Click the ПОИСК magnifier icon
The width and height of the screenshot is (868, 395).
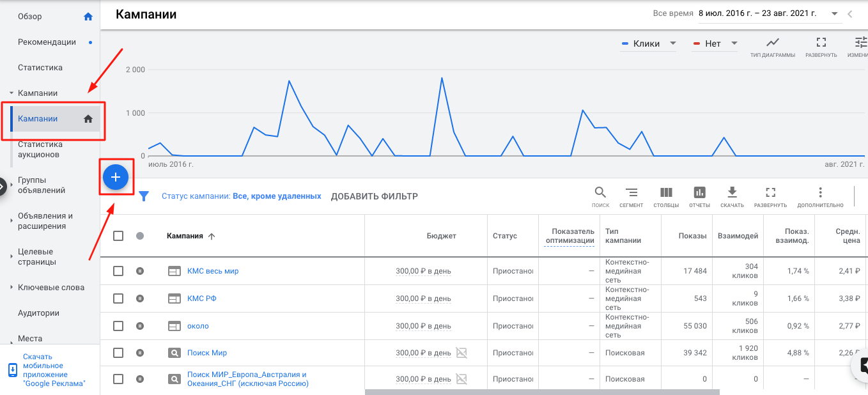600,192
